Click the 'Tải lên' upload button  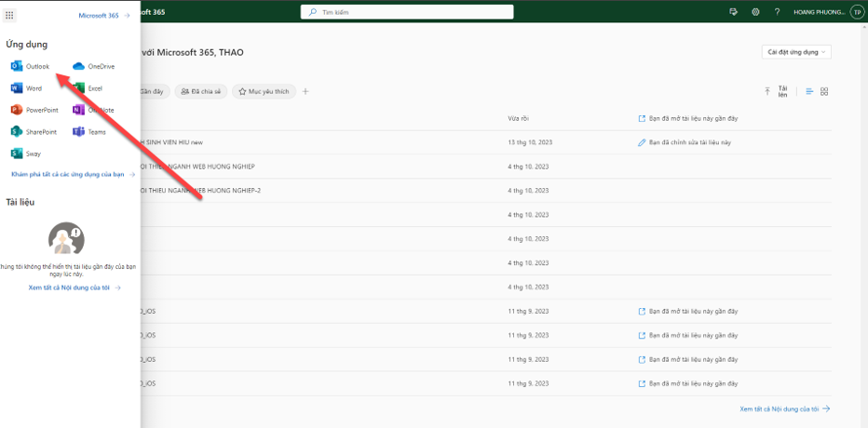776,92
